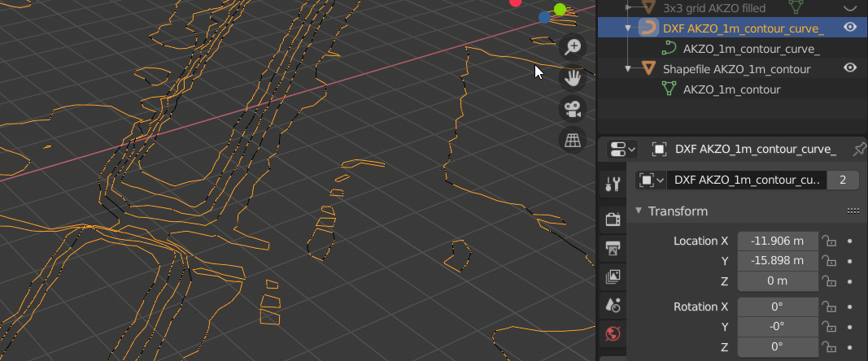Open the Output properties tab (printer icon)
This screenshot has width=868, height=361.
pyautogui.click(x=613, y=248)
